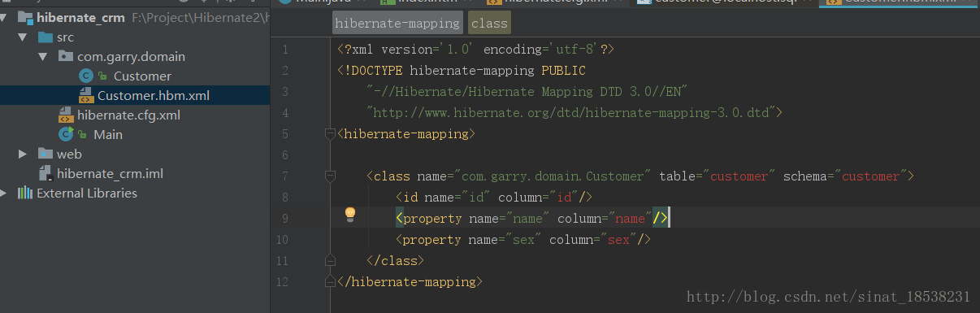
Task: Select the Main class label in tree
Action: 108,134
